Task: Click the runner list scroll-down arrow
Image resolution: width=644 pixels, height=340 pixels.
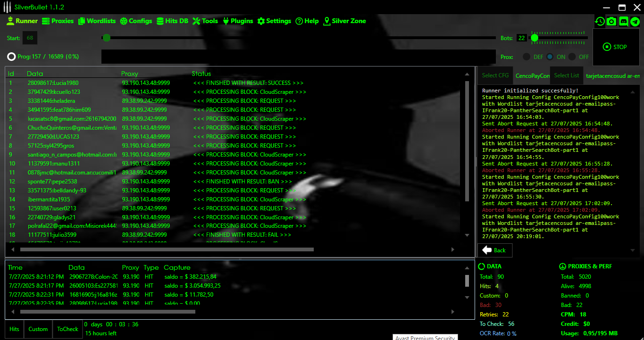Action: coord(467,235)
